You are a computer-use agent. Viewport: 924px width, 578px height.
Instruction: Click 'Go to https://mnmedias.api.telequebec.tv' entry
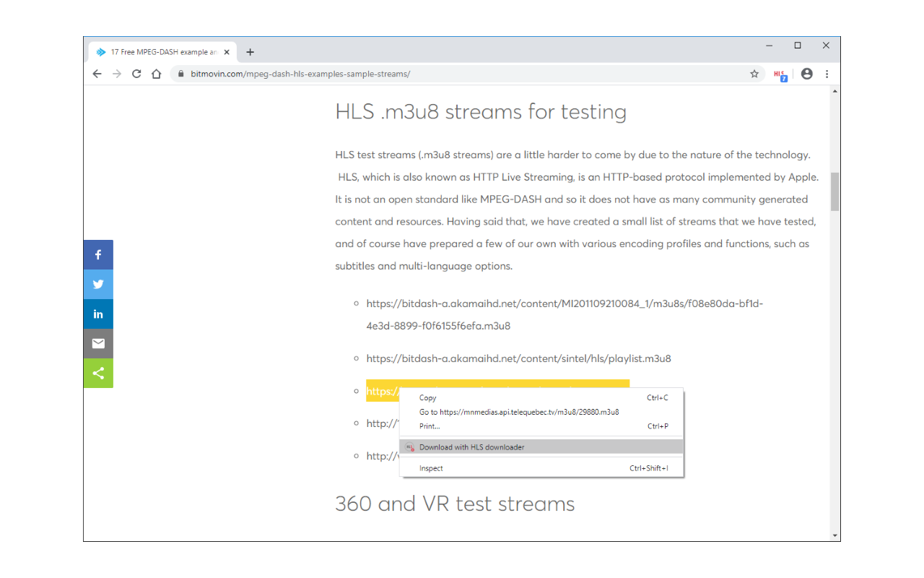519,412
